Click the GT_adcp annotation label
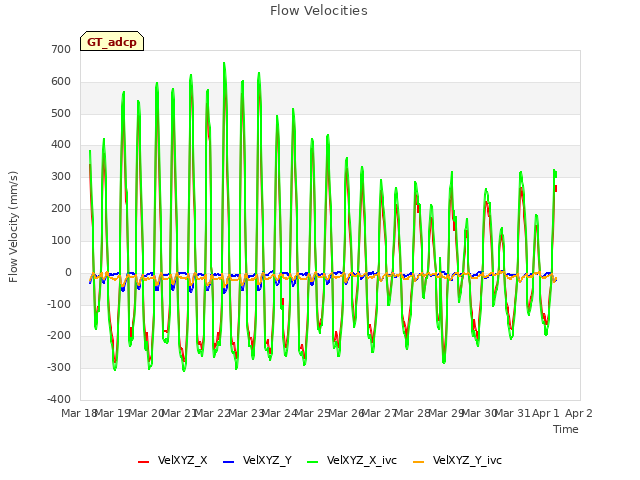This screenshot has height=480, width=640. click(112, 41)
